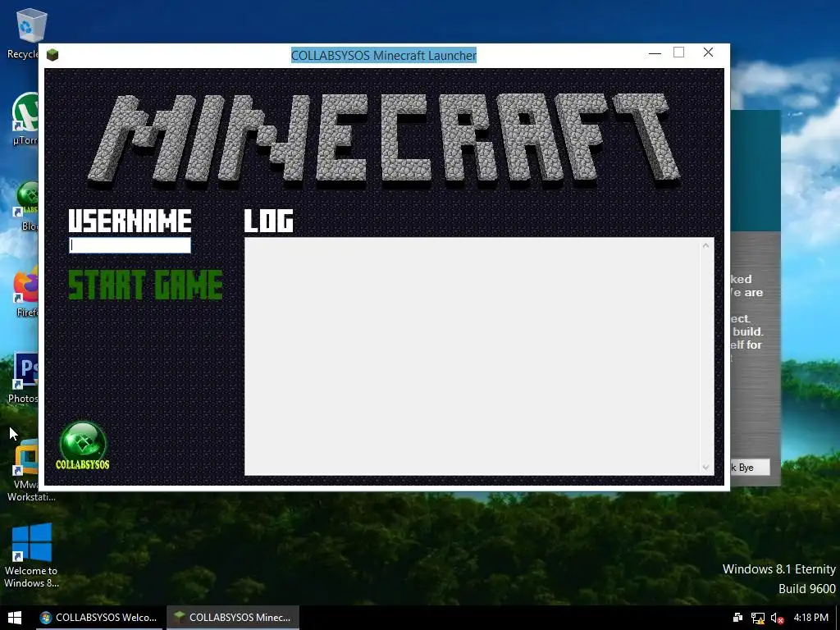Image resolution: width=840 pixels, height=630 pixels.
Task: Click the Log scrollbar down arrow
Action: [x=706, y=467]
